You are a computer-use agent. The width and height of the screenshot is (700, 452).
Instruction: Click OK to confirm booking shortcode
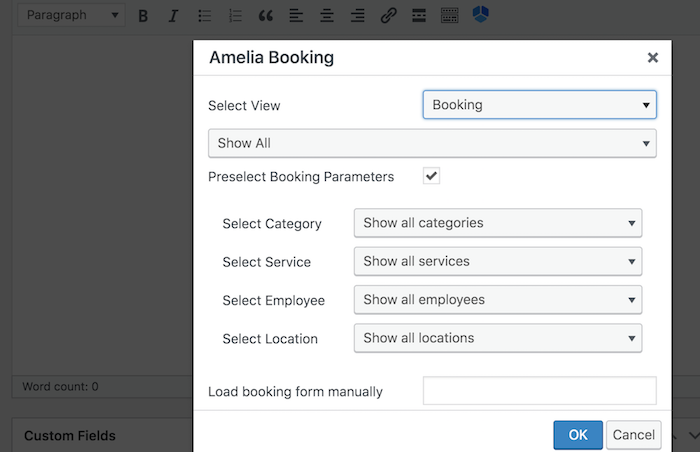pyautogui.click(x=578, y=435)
